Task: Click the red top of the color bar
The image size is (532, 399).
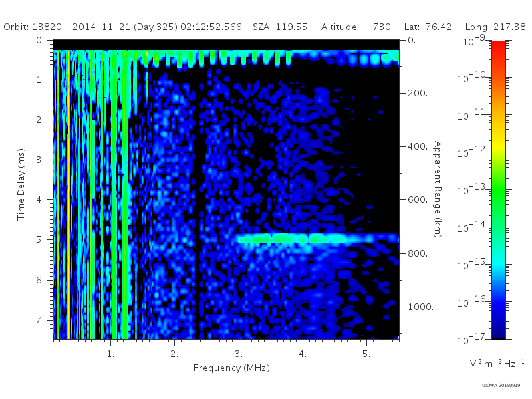Action: 499,46
